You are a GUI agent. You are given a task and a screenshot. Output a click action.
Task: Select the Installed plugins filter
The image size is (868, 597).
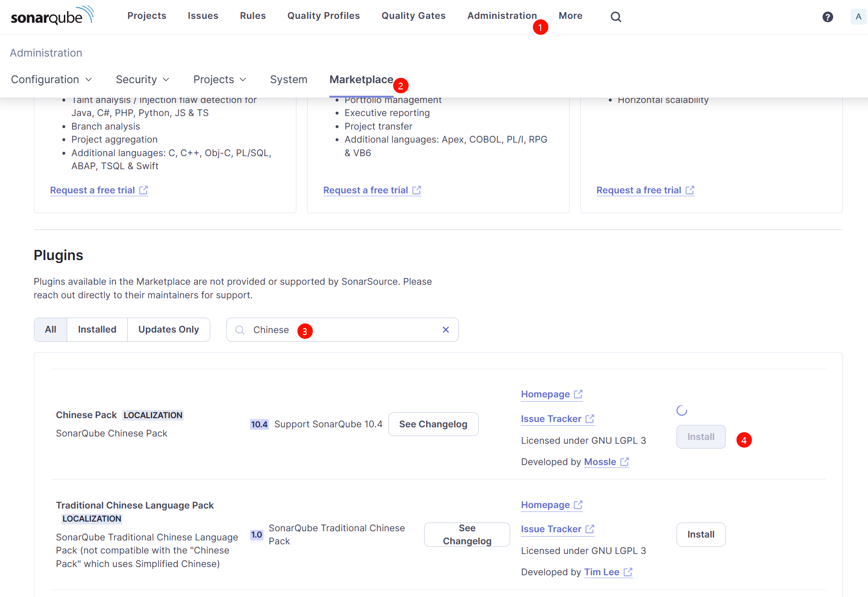tap(97, 330)
